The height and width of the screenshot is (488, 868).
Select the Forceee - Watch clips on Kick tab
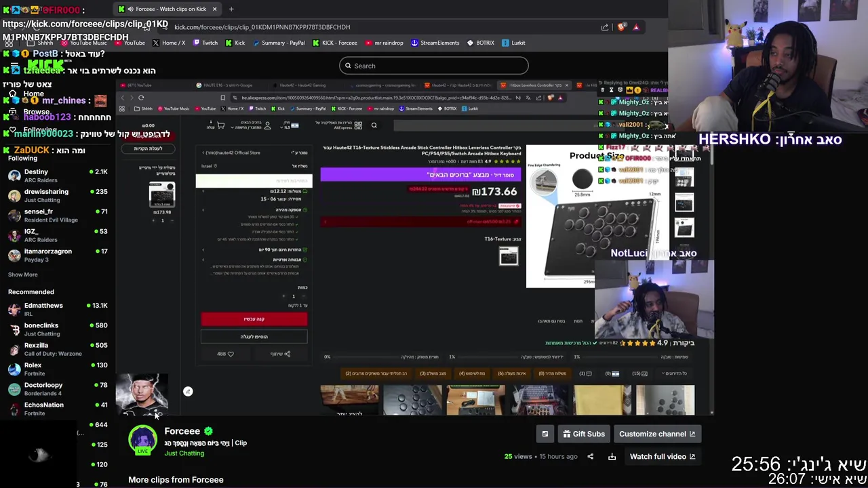pyautogui.click(x=168, y=9)
